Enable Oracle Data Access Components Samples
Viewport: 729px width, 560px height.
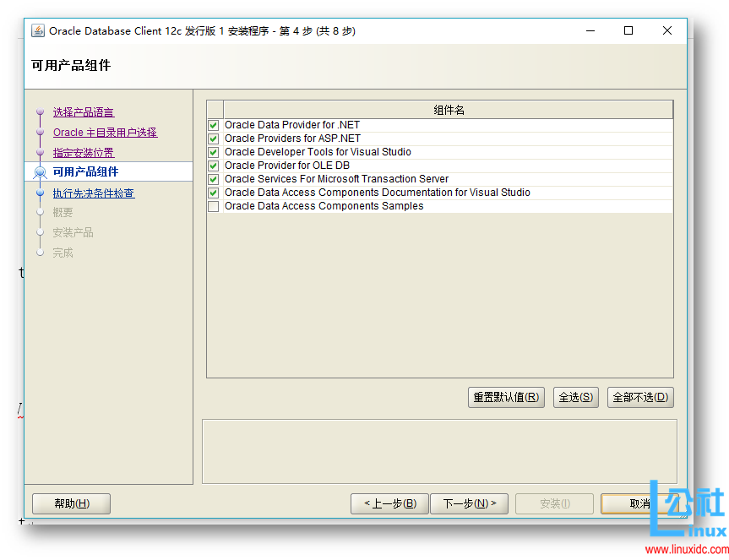coord(213,205)
